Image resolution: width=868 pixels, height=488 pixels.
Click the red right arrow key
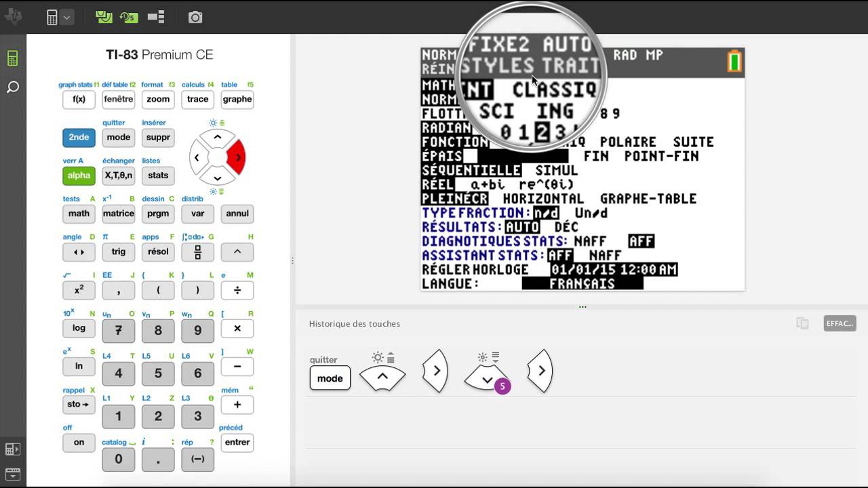coord(237,158)
